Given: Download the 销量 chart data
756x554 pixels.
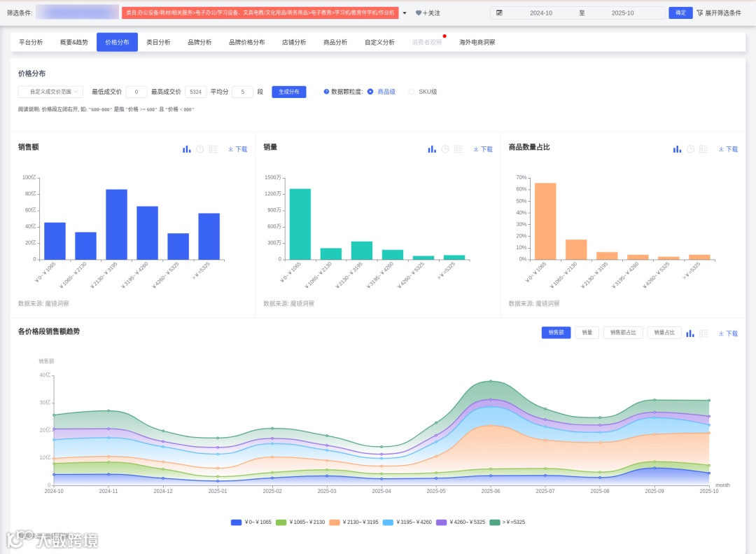Looking at the screenshot, I should tap(483, 149).
